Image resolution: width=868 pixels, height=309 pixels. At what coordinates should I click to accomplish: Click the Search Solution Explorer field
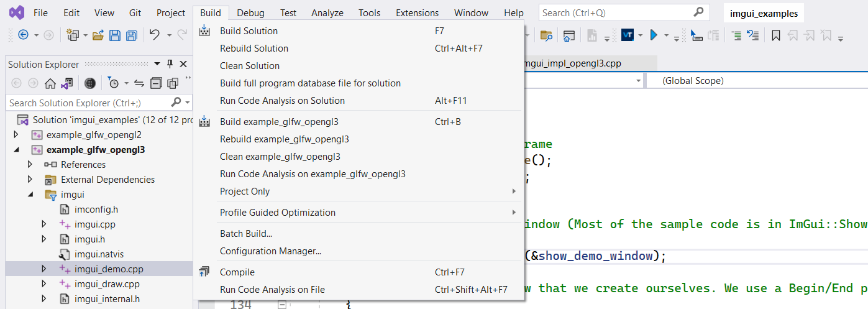[x=99, y=103]
